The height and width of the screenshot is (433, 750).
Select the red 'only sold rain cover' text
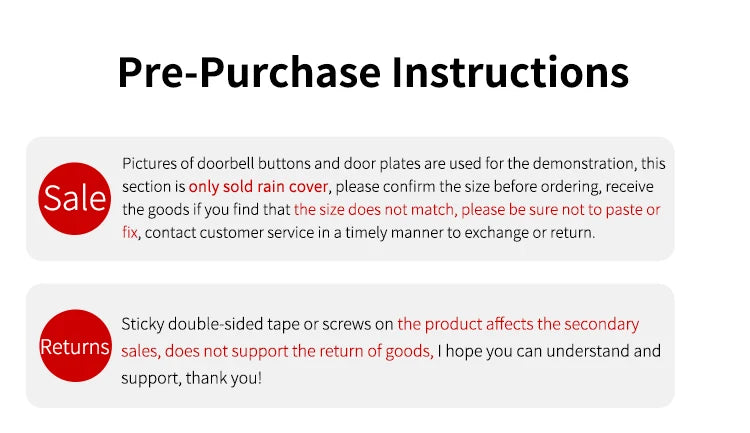pyautogui.click(x=258, y=186)
